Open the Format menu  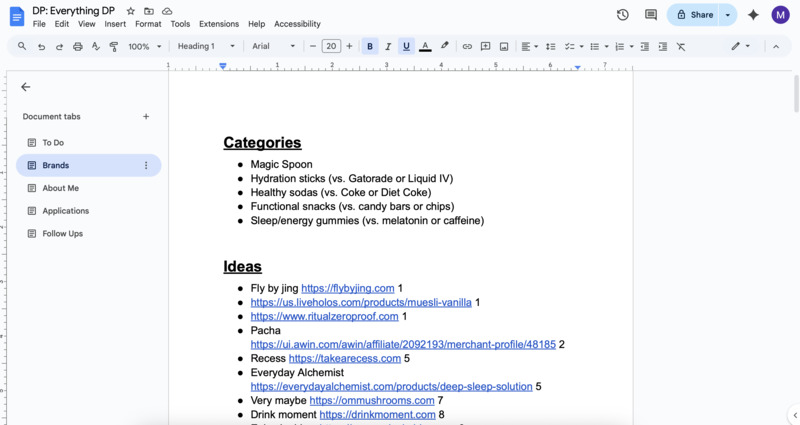[148, 24]
